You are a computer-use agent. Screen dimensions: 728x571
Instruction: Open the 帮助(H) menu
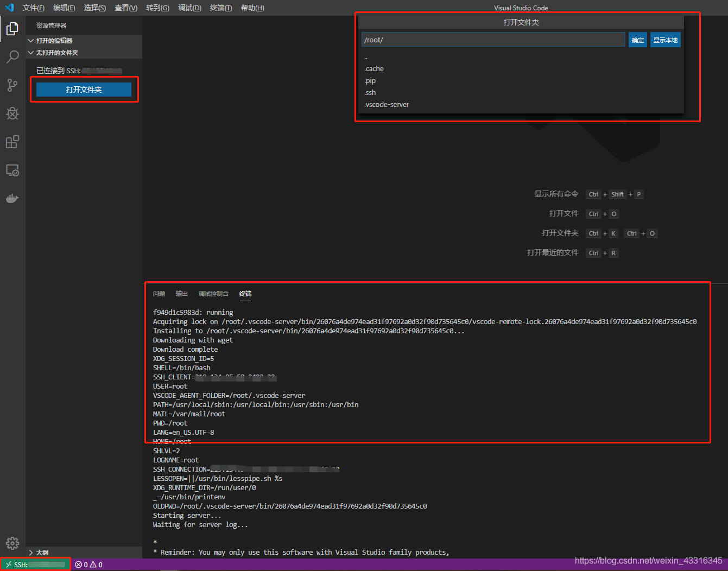252,8
